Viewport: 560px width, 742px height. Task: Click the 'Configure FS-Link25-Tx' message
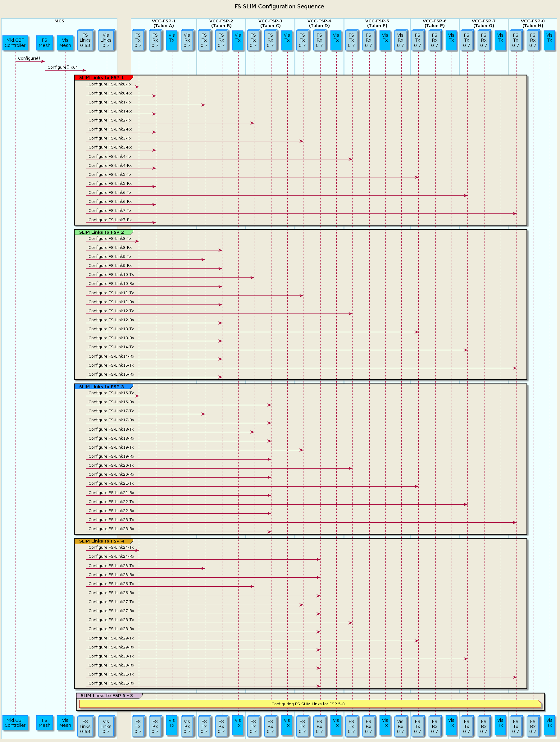[111, 566]
